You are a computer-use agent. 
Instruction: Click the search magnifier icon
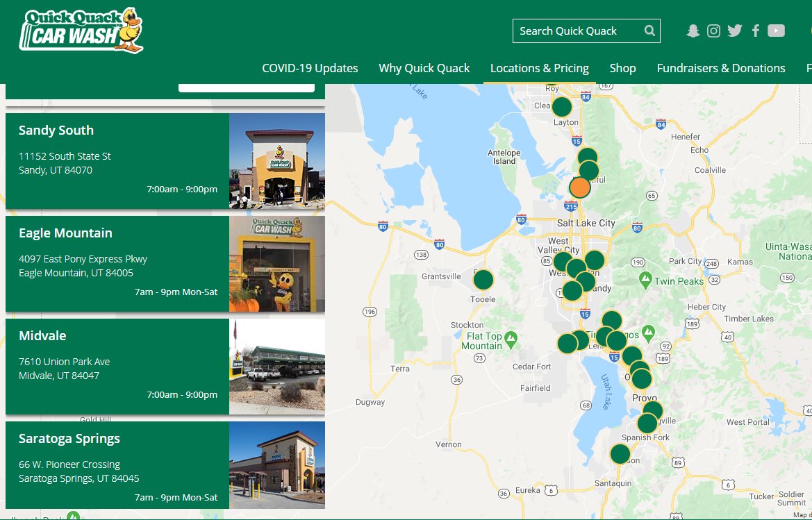pyautogui.click(x=649, y=31)
